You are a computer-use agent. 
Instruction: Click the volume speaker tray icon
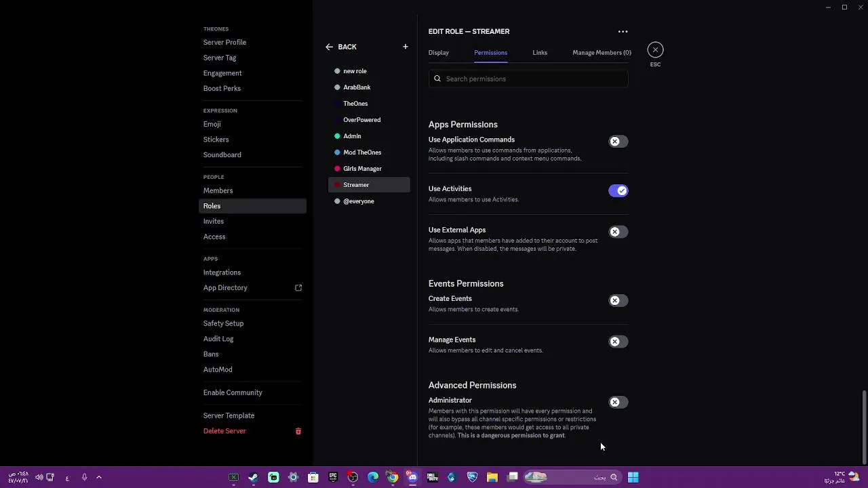point(39,477)
